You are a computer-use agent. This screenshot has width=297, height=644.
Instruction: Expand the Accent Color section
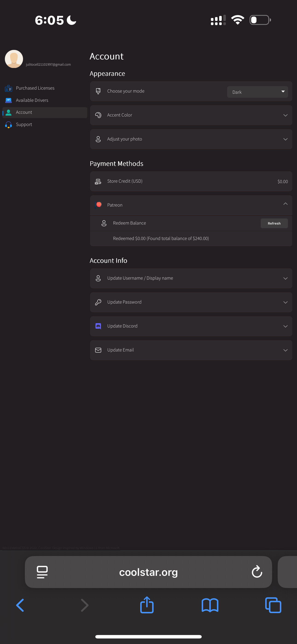(x=285, y=115)
